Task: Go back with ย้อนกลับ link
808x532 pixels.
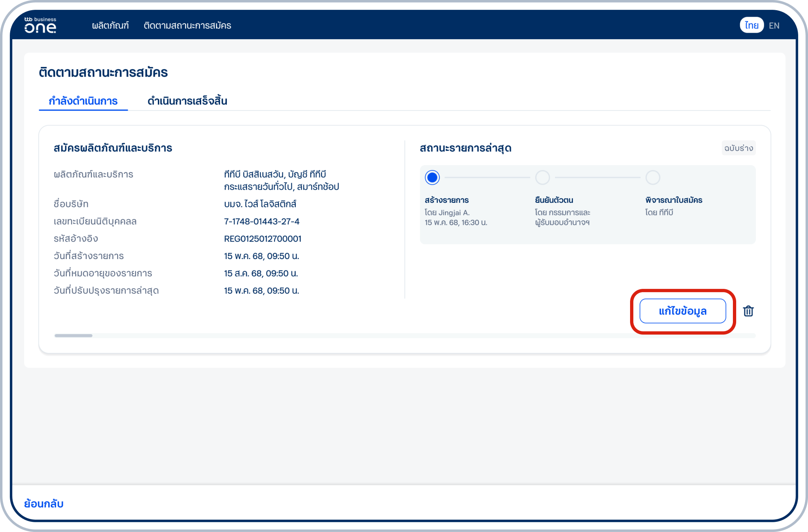Action: pyautogui.click(x=44, y=503)
